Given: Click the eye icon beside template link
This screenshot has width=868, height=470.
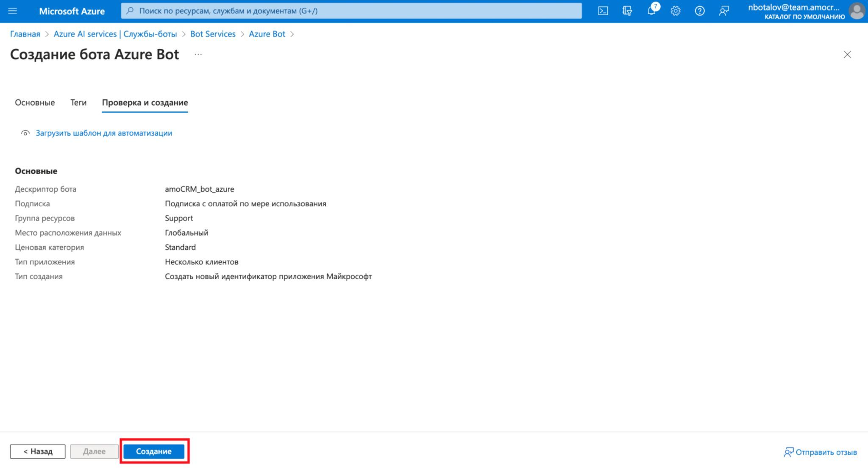Looking at the screenshot, I should [x=25, y=133].
